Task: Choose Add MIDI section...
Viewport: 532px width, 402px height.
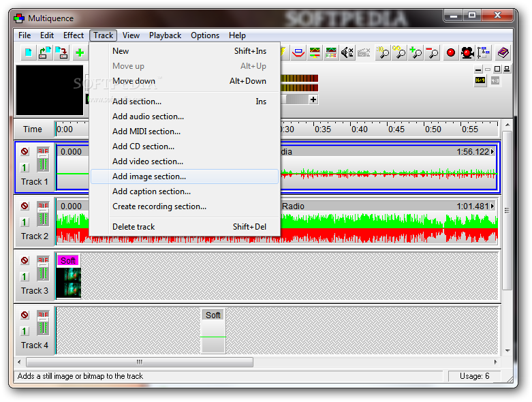Action: tap(185, 132)
